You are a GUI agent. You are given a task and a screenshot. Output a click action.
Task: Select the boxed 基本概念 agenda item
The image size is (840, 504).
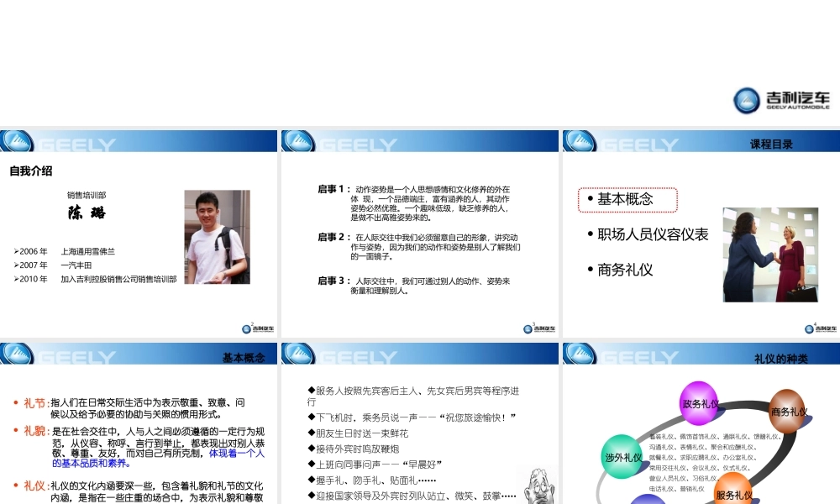[627, 200]
